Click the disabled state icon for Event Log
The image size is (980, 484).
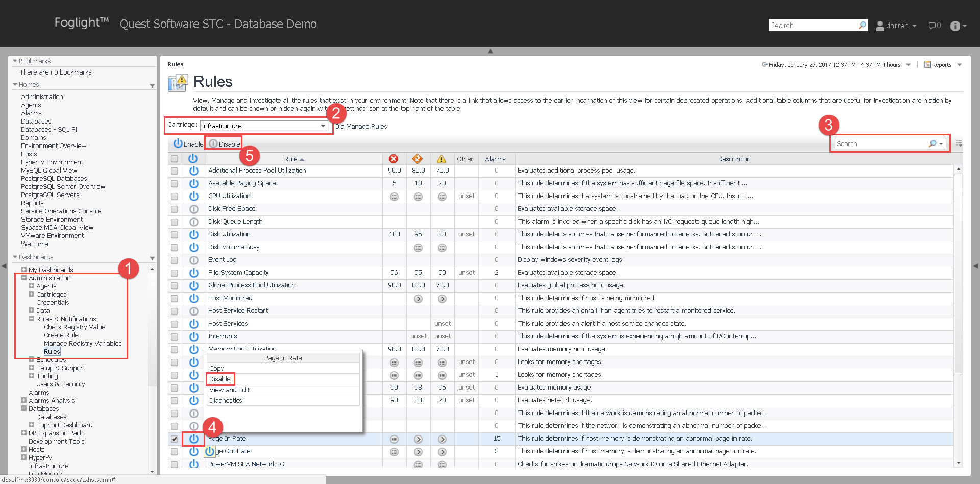point(193,260)
